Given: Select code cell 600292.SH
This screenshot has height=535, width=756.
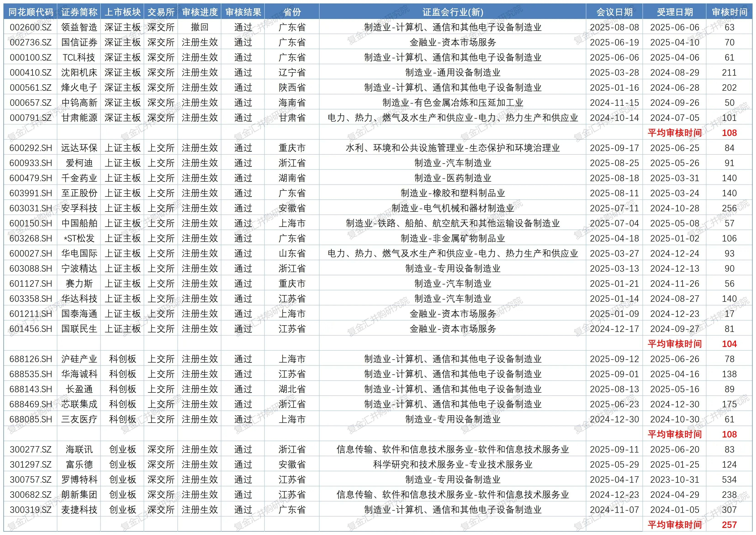Looking at the screenshot, I should pyautogui.click(x=31, y=148).
